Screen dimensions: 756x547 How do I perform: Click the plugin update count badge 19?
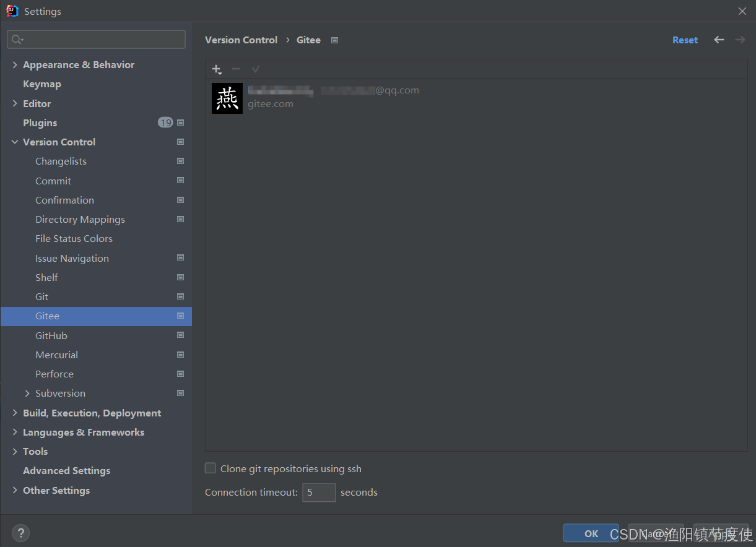[x=165, y=123]
